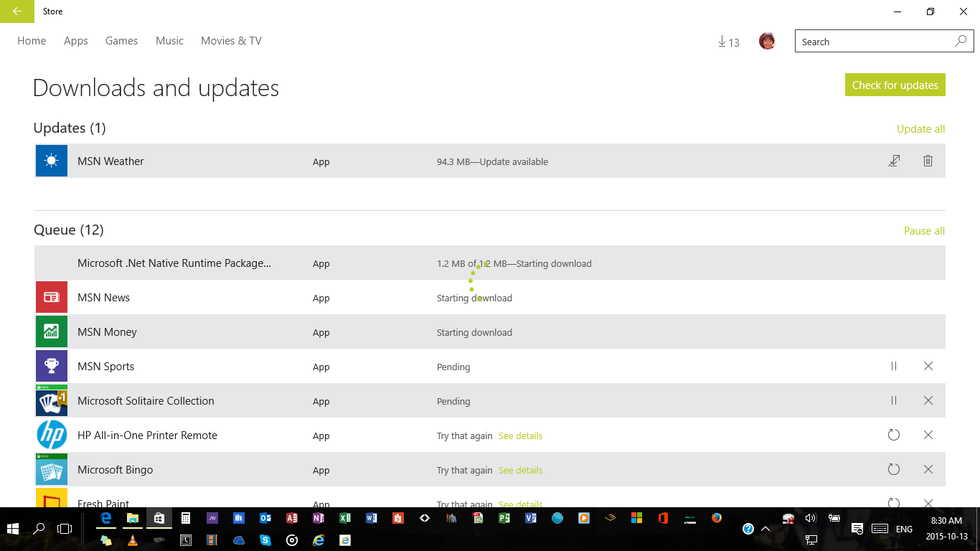Open Task View on the taskbar
Screen dimensions: 980x551
65,529
